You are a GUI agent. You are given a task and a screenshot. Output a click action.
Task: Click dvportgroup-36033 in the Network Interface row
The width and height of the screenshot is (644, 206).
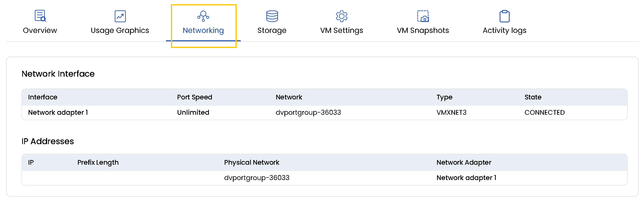pos(308,113)
